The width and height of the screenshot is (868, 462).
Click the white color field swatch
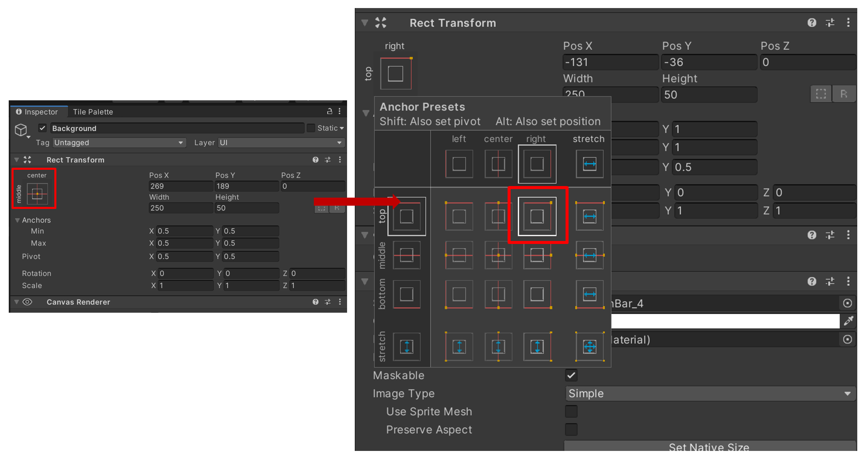click(x=724, y=321)
